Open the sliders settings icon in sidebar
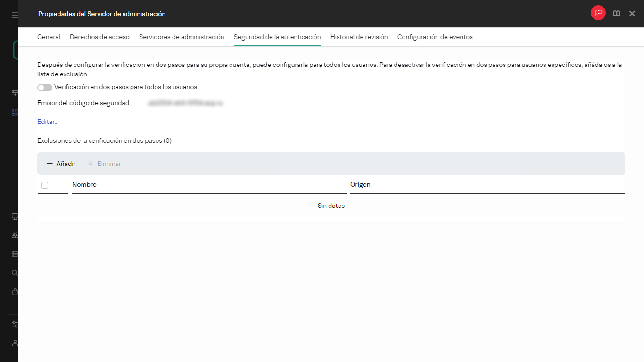 point(15,324)
